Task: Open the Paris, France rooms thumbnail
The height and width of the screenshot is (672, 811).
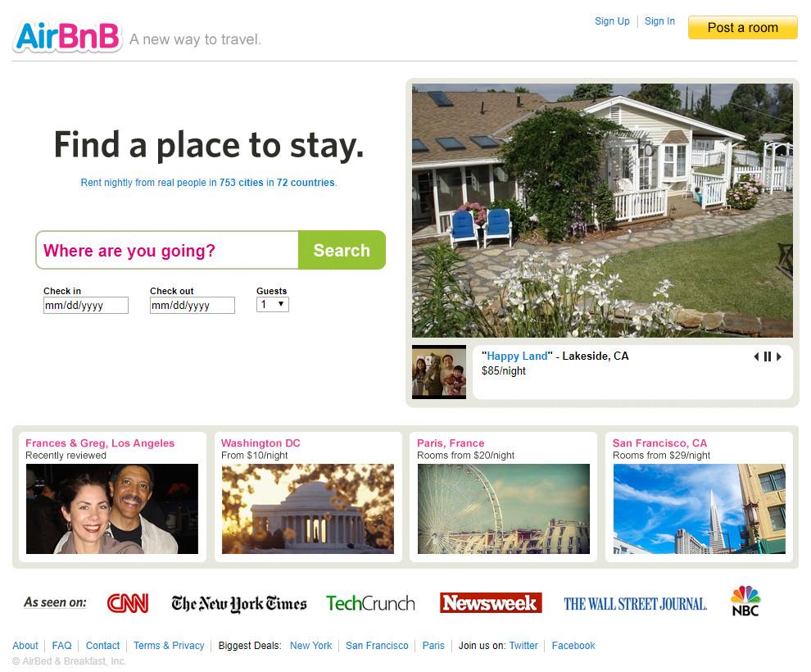Action: (x=503, y=509)
